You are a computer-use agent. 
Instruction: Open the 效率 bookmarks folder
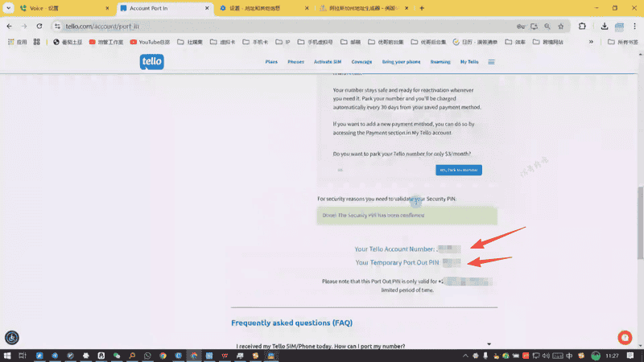click(x=515, y=42)
